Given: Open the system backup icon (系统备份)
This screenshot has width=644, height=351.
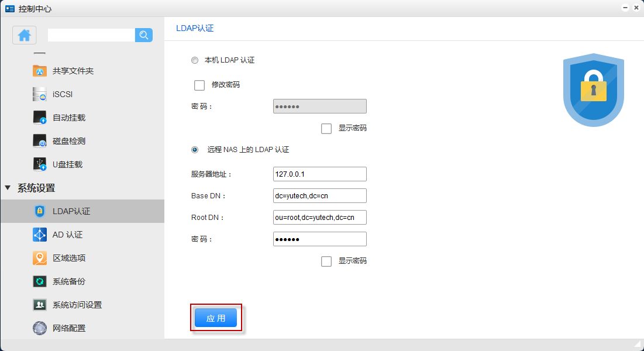Looking at the screenshot, I should pyautogui.click(x=39, y=281).
